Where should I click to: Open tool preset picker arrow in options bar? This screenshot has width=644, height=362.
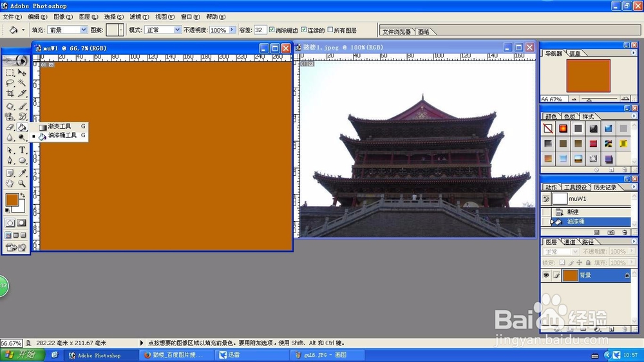[23, 30]
